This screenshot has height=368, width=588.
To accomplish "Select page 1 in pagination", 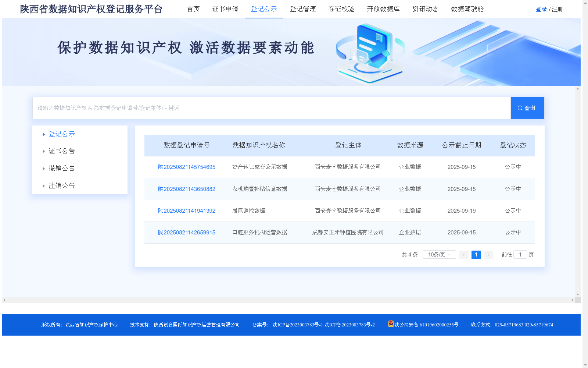I will (476, 255).
